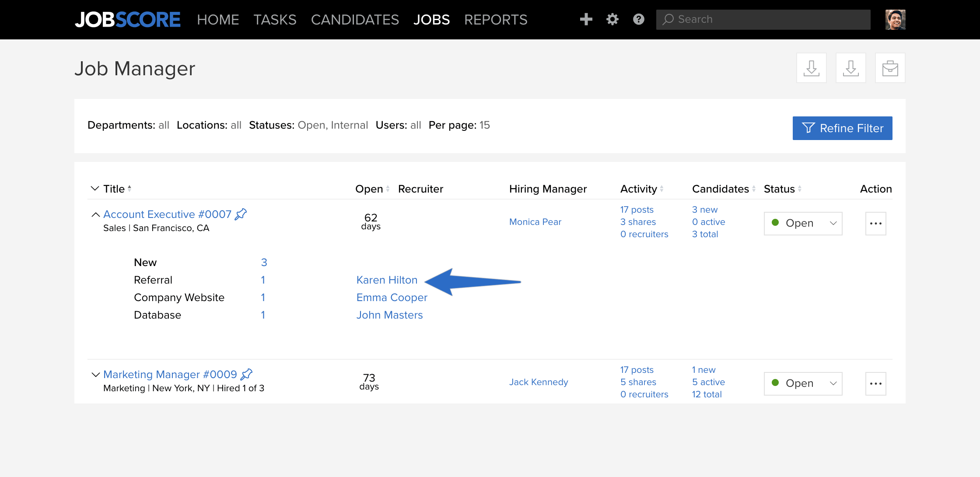Open the Tasks menu

pos(275,20)
